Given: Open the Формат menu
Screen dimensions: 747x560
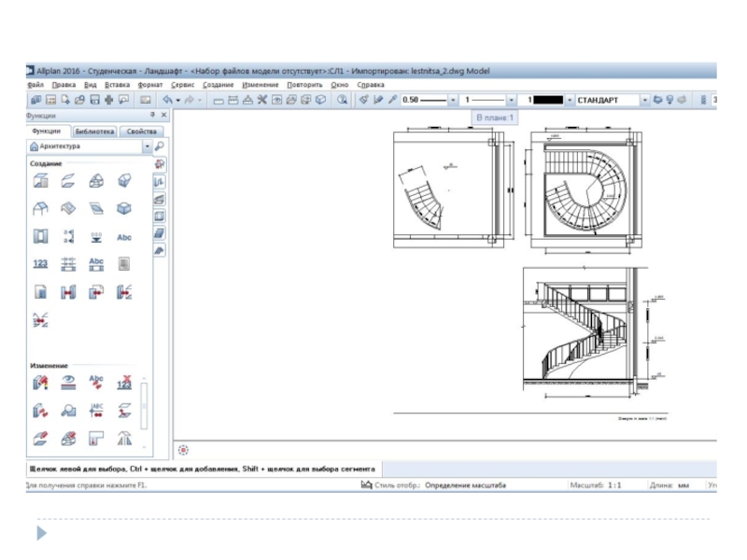Looking at the screenshot, I should pyautogui.click(x=149, y=85).
